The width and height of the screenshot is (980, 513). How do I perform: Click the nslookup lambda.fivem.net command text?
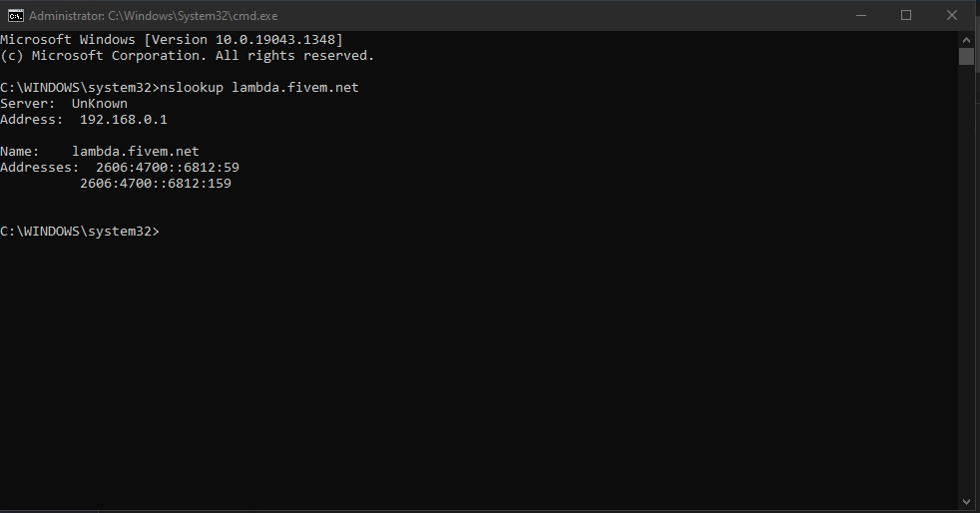[x=259, y=88]
